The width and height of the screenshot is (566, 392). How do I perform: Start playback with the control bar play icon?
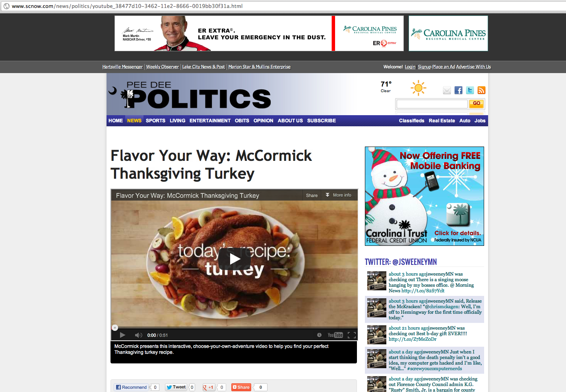coord(122,335)
